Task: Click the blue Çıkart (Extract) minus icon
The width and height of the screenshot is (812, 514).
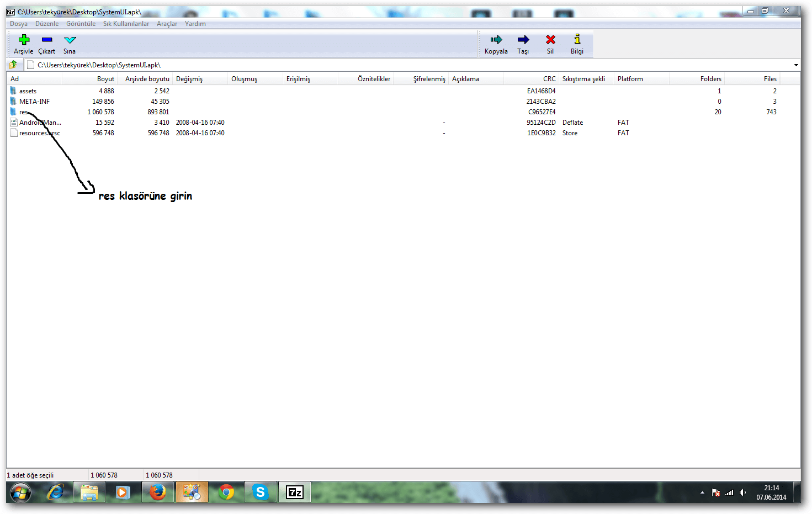Action: (47, 40)
